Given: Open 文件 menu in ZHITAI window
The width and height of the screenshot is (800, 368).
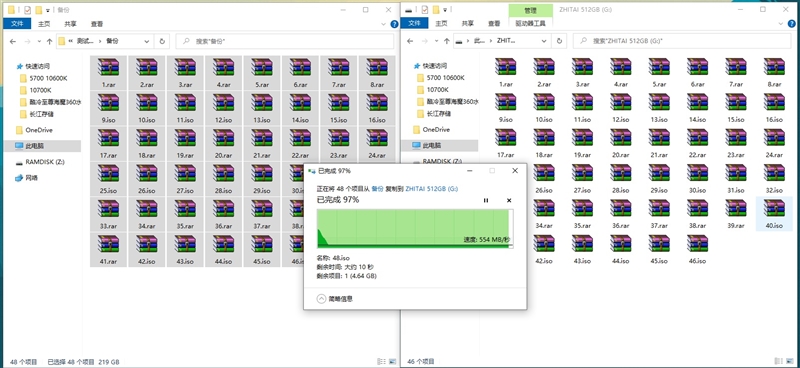Looking at the screenshot, I should click(415, 23).
